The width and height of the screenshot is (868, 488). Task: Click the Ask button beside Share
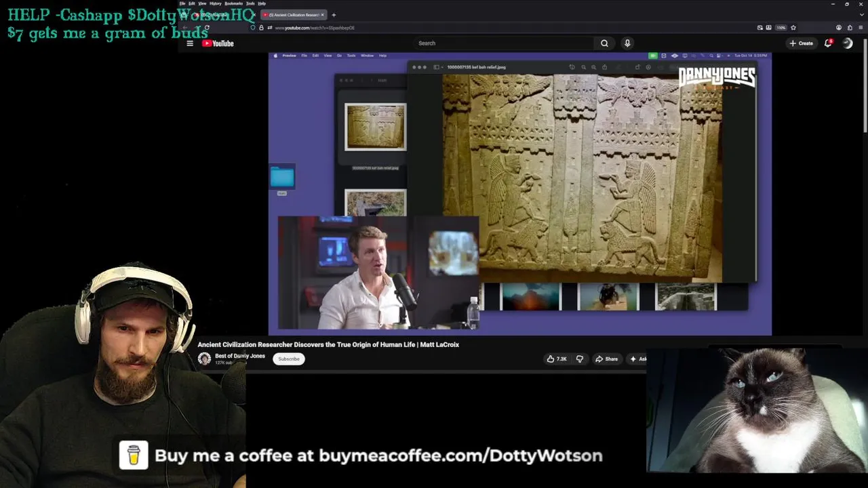[637, 359]
